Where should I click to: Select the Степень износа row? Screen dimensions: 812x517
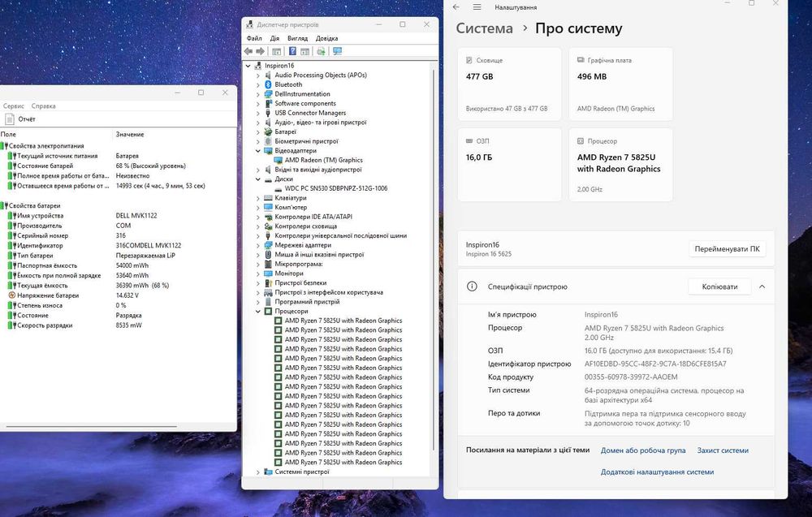[118, 305]
